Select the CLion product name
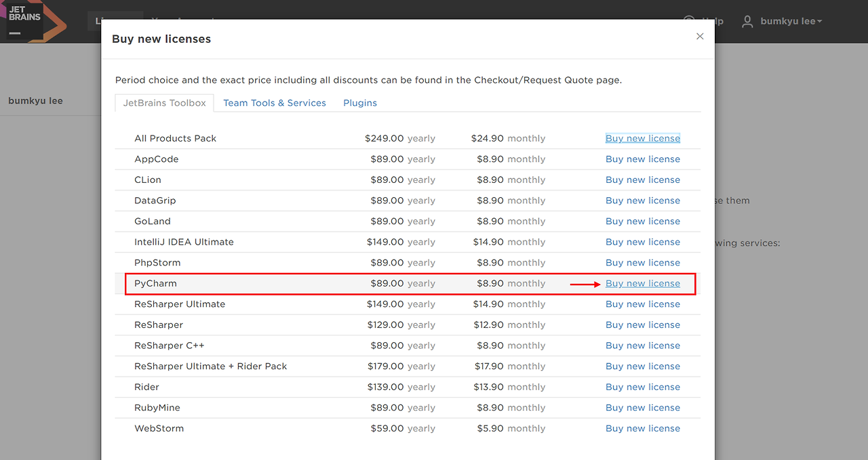 (148, 180)
